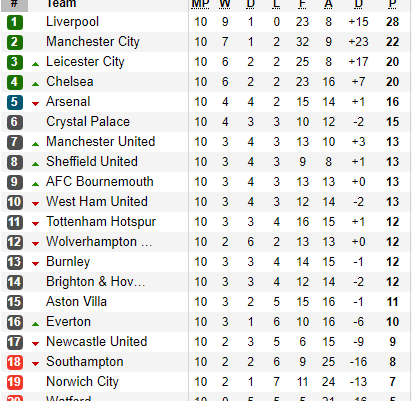The width and height of the screenshot is (412, 401).
Task: Click the red down arrow beside Burnley
Action: 35,264
